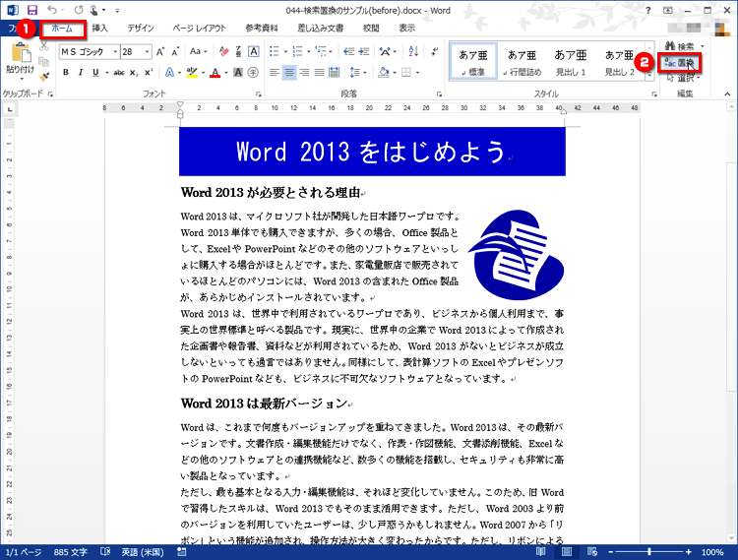Apply the highlight color yellow
The image size is (738, 560).
[x=192, y=73]
